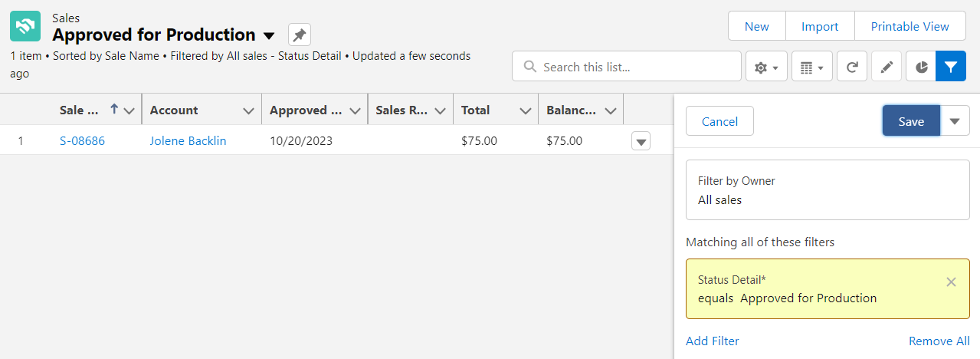Click the pencil edit list icon
980x359 pixels.
[887, 68]
